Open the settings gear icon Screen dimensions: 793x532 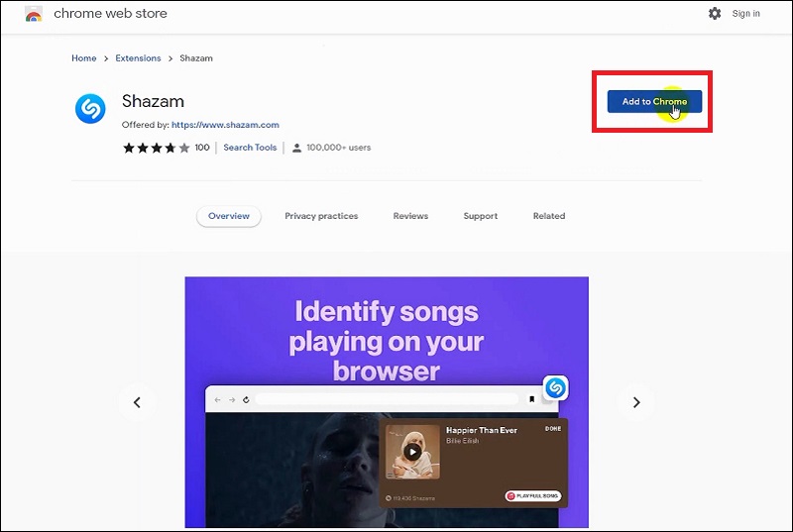pos(715,14)
